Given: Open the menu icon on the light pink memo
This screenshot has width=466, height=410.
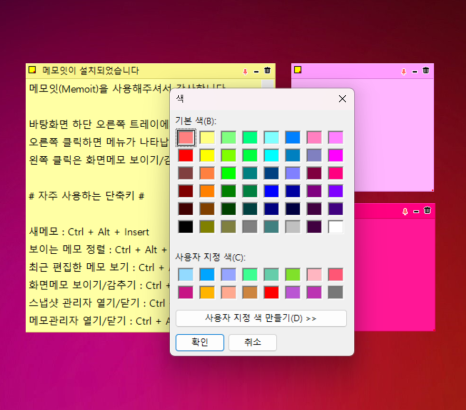Looking at the screenshot, I should [298, 70].
